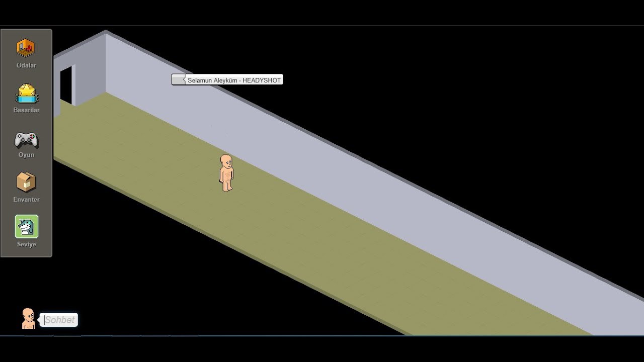Select the avatar standing in the room
This screenshot has width=644, height=362.
(226, 173)
